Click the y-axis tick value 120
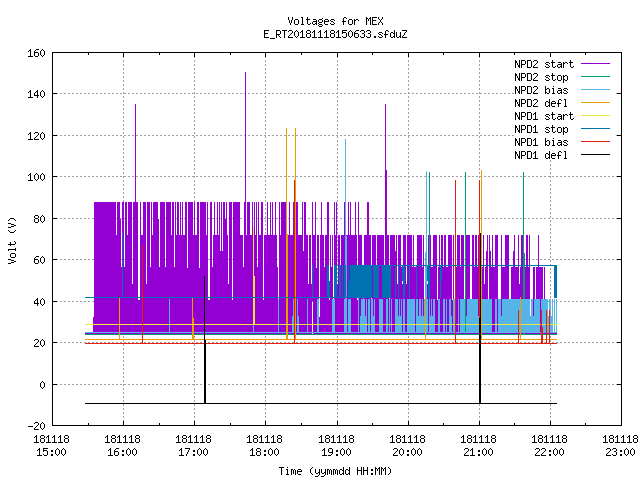This screenshot has height=480, width=640. click(x=36, y=136)
